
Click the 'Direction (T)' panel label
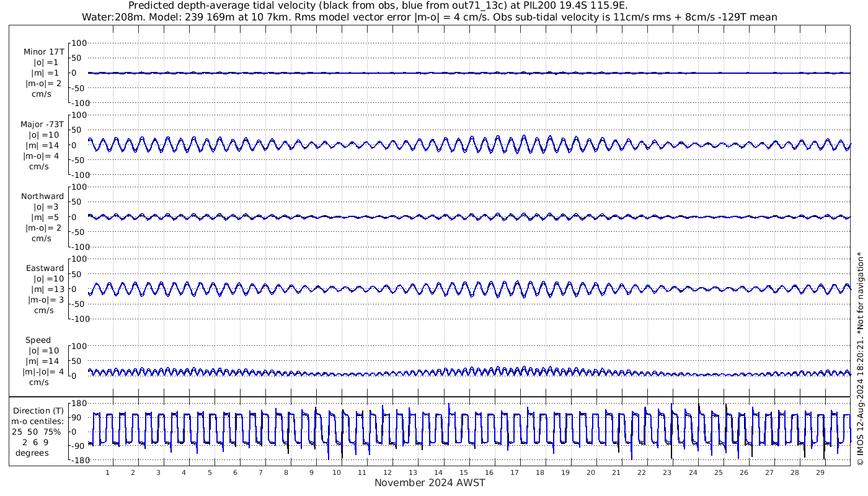[x=38, y=410]
